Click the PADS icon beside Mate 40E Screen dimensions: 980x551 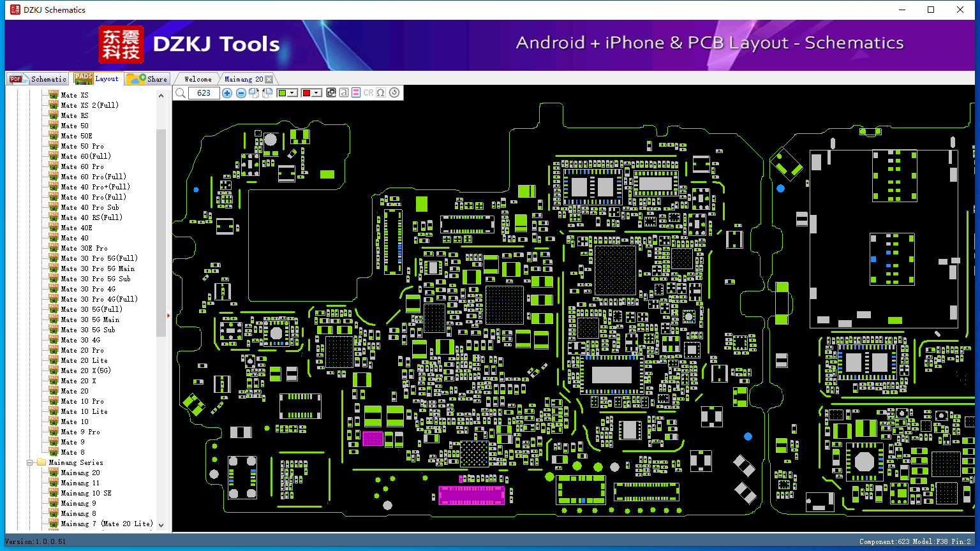pos(54,228)
